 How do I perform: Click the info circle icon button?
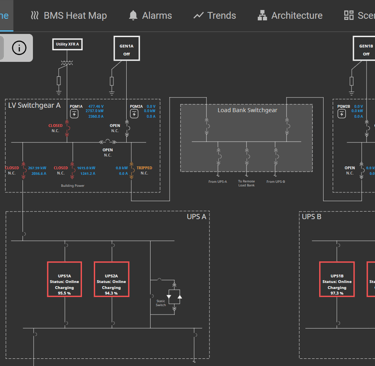19,48
